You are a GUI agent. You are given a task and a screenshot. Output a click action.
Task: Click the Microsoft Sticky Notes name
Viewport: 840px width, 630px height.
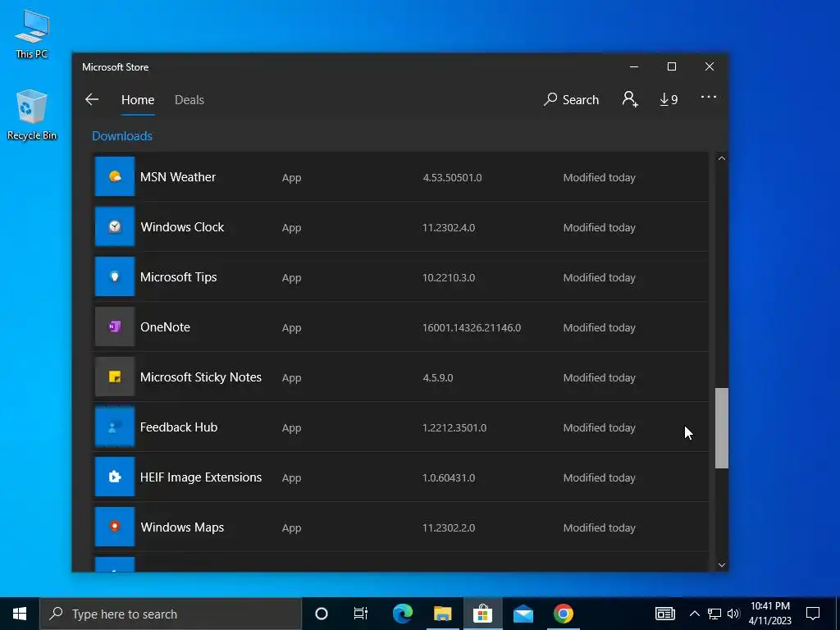(201, 377)
